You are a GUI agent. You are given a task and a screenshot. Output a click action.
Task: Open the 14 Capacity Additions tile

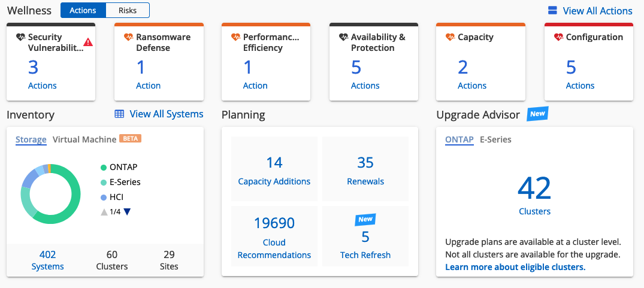coord(274,171)
